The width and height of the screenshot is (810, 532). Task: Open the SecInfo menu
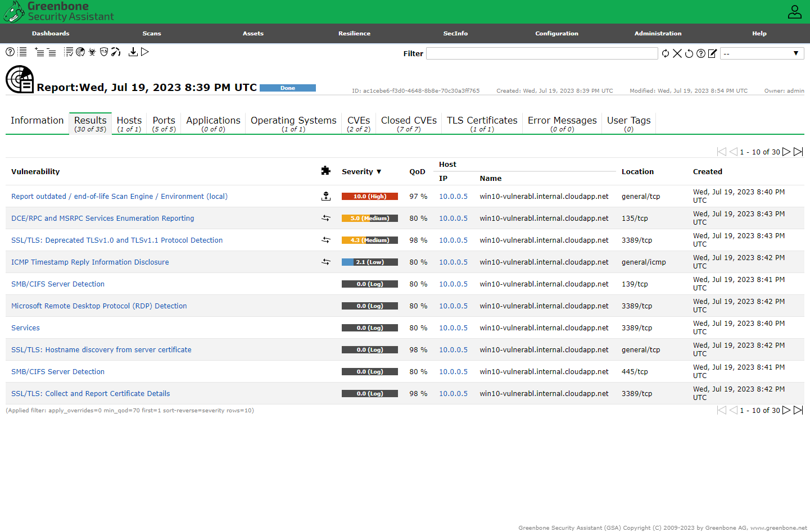[455, 33]
